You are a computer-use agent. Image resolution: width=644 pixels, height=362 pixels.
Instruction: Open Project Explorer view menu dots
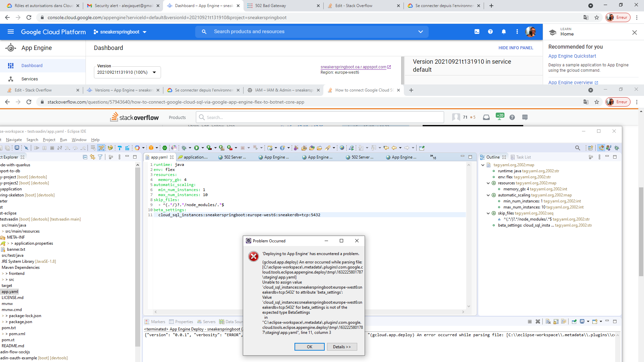pos(119,157)
